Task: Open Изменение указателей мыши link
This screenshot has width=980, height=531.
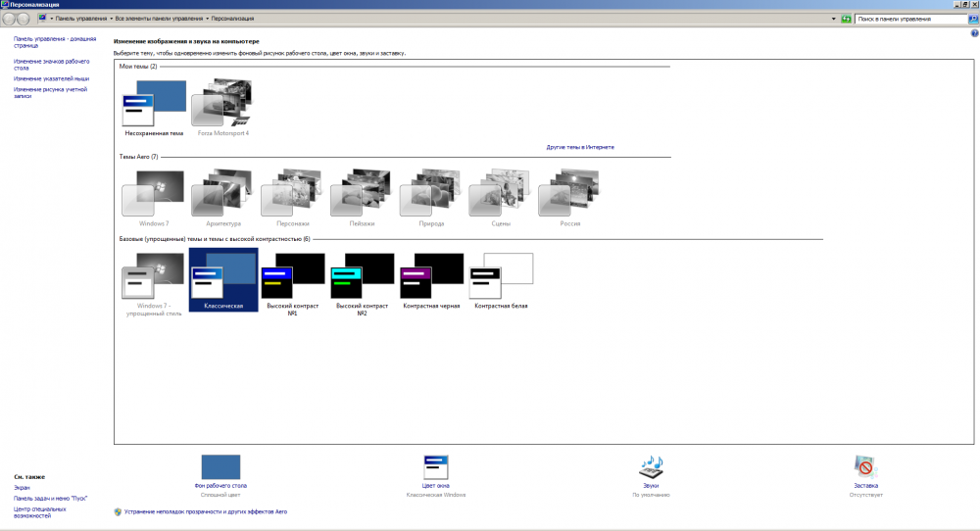Action: click(51, 78)
